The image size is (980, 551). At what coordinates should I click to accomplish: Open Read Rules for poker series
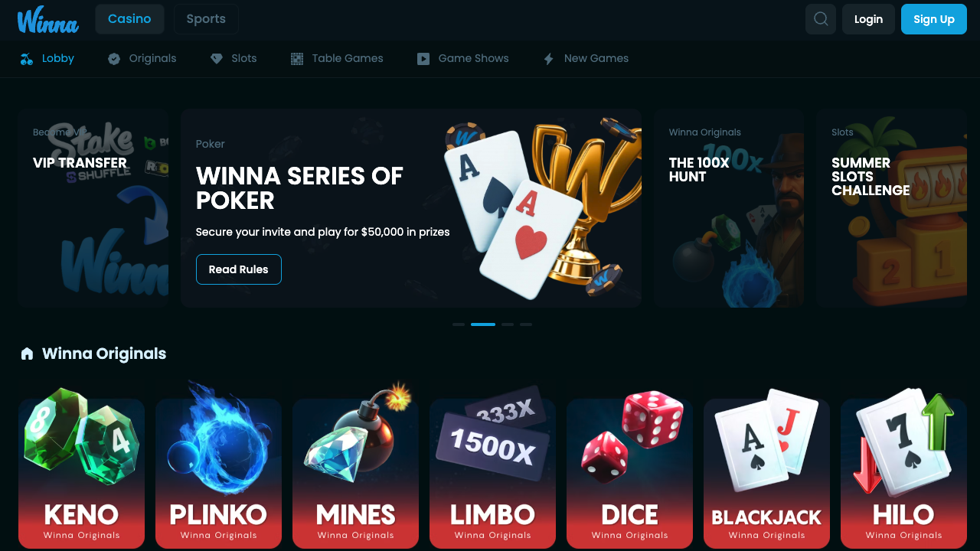[239, 269]
